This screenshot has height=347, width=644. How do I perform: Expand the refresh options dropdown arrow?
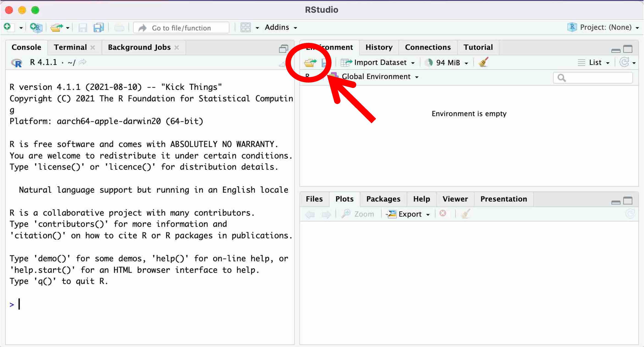point(634,63)
